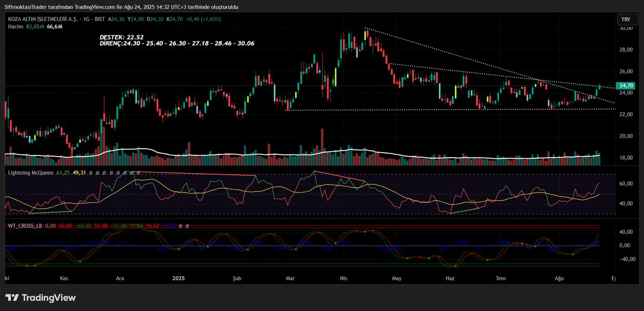644x311 pixels.
Task: Click the Ağu month label on time axis
Action: pos(560,279)
